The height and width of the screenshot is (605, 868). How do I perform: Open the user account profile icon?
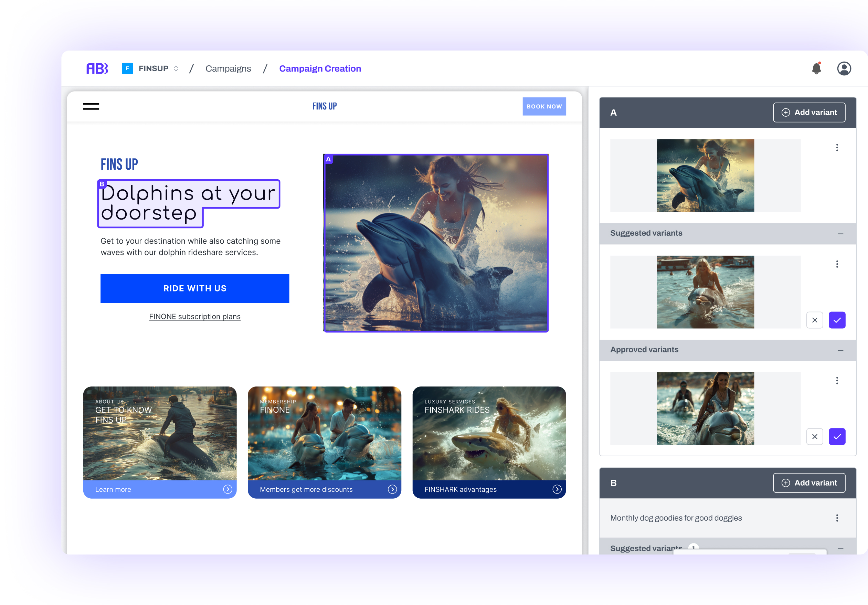click(844, 68)
